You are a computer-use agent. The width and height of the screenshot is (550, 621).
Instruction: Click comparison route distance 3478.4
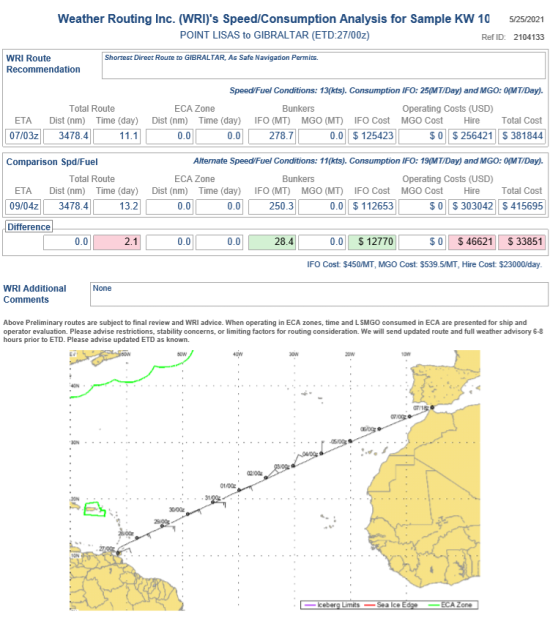coord(67,206)
